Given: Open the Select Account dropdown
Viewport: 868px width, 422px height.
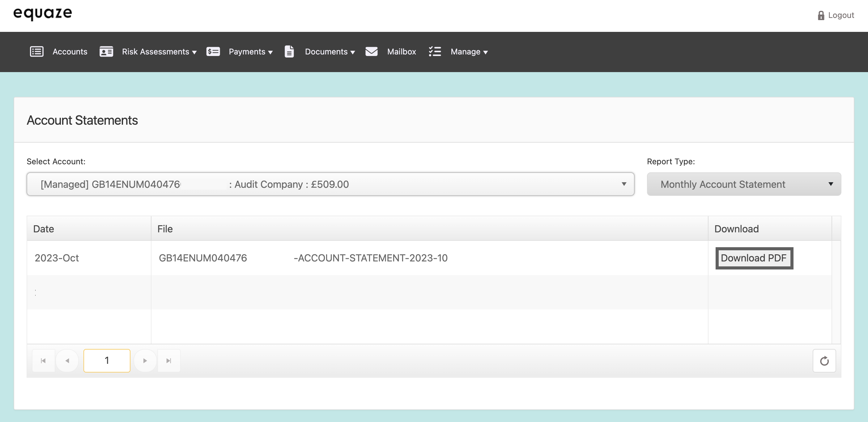Looking at the screenshot, I should pos(330,184).
